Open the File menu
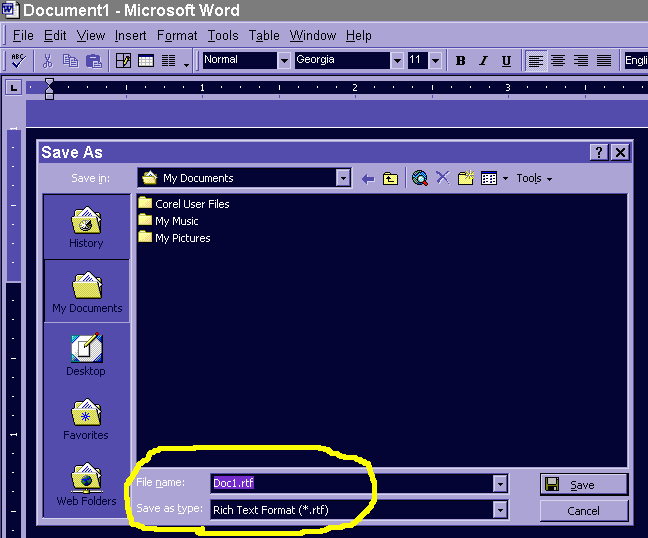648x538 pixels. coord(23,36)
